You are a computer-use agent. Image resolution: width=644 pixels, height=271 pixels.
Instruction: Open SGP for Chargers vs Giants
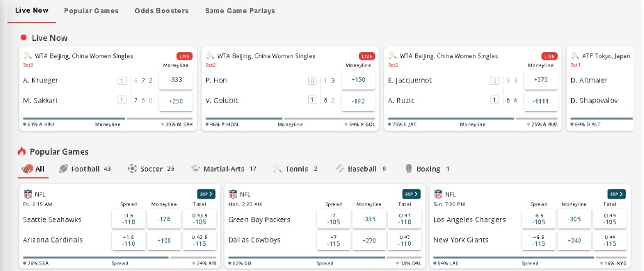click(616, 194)
